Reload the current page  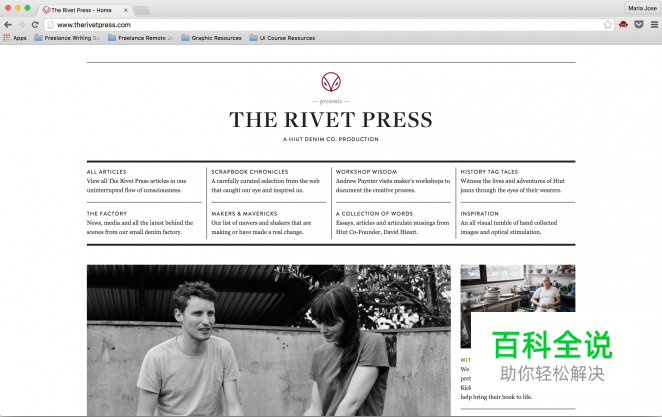coord(35,24)
